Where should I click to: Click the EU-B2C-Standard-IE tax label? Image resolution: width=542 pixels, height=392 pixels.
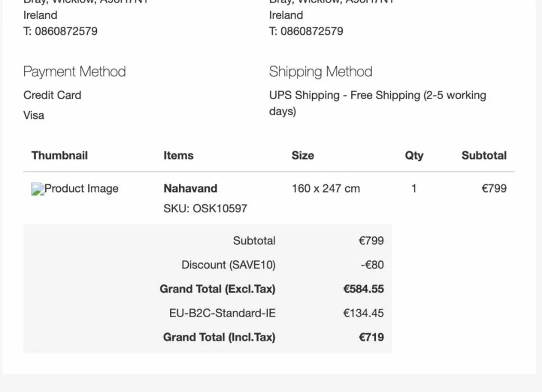point(222,313)
